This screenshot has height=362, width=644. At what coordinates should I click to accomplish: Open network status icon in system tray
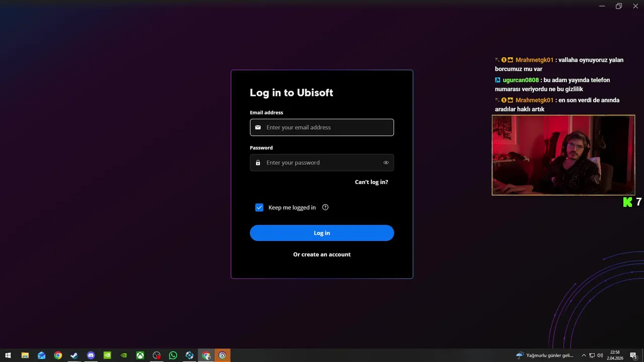[592, 355]
